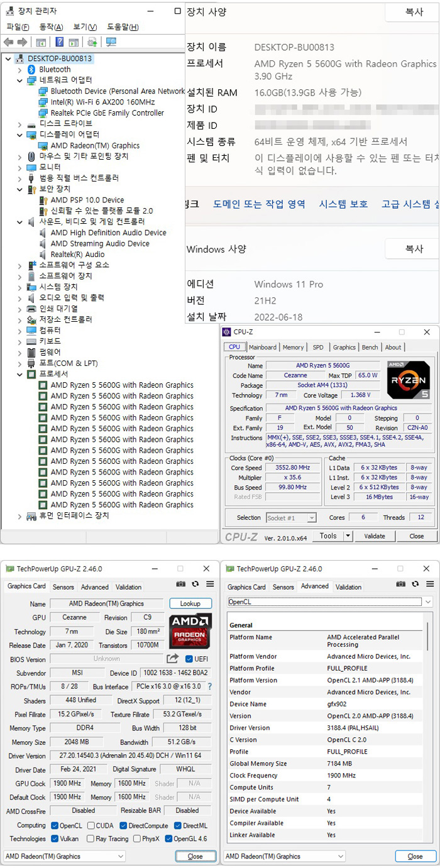Click the blue question mark help icon

pyautogui.click(x=59, y=42)
